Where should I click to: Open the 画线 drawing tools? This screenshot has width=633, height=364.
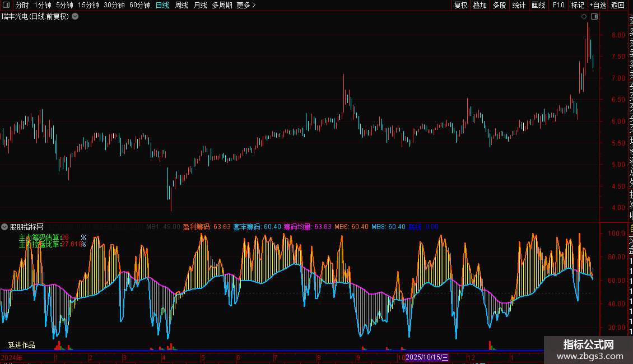pyautogui.click(x=538, y=5)
